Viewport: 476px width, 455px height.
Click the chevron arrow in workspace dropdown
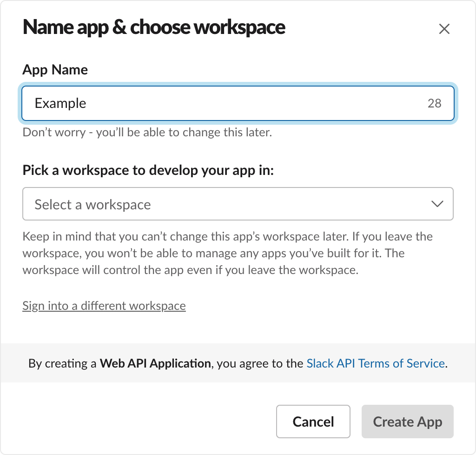[x=437, y=204]
